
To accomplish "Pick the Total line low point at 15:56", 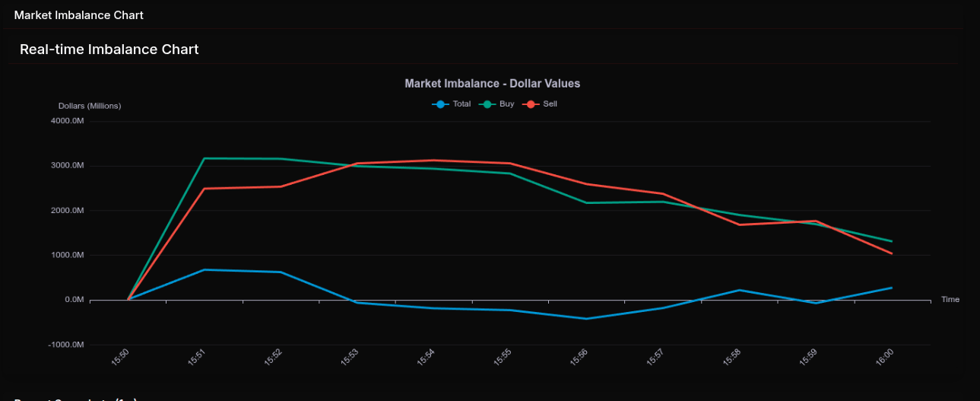I will coord(586,319).
